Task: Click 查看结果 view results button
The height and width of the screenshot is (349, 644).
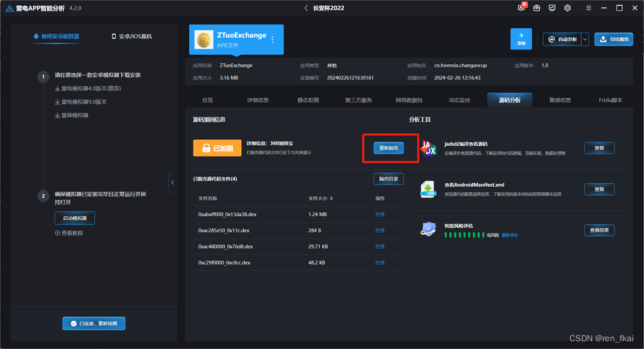Action: pos(599,230)
